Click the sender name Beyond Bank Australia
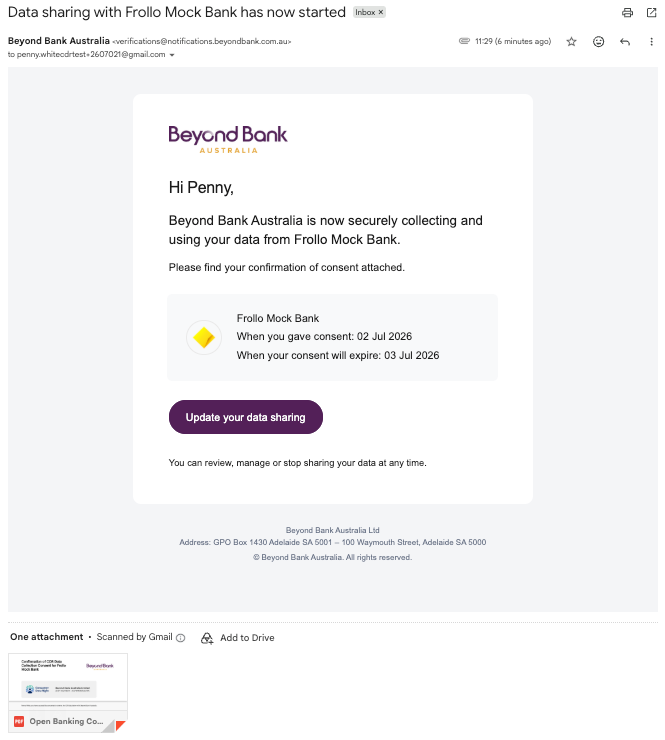 59,41
